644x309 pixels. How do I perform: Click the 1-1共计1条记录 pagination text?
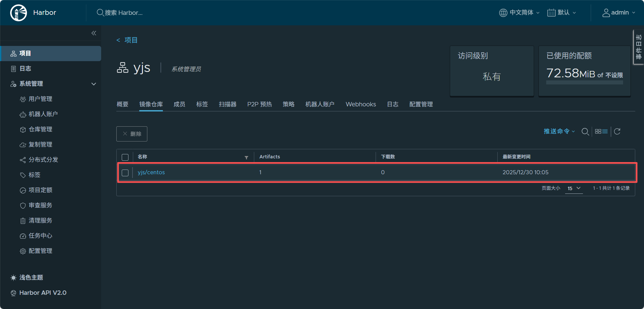tap(611, 188)
